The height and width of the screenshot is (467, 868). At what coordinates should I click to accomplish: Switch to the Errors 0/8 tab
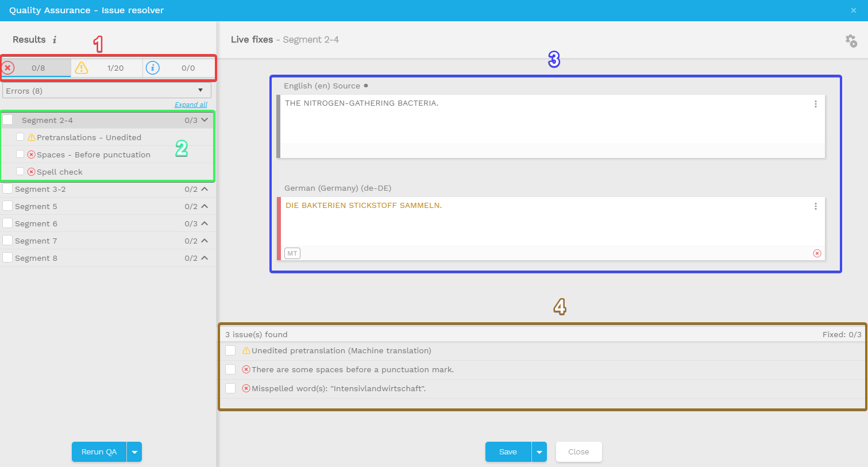pos(36,68)
